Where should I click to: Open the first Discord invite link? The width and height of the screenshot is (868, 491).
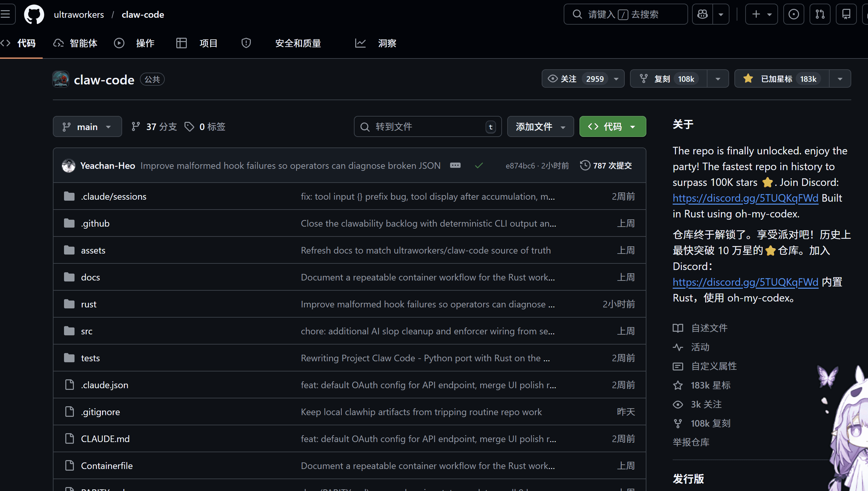tap(745, 198)
